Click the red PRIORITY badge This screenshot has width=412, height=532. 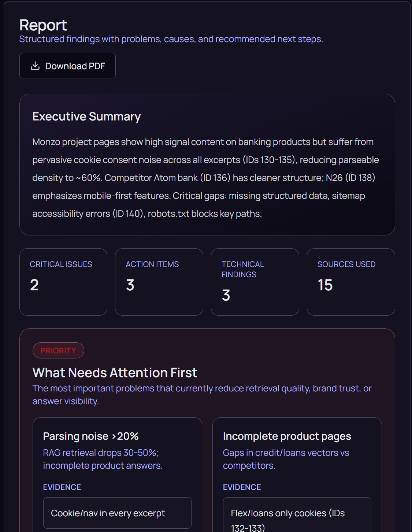pos(58,351)
